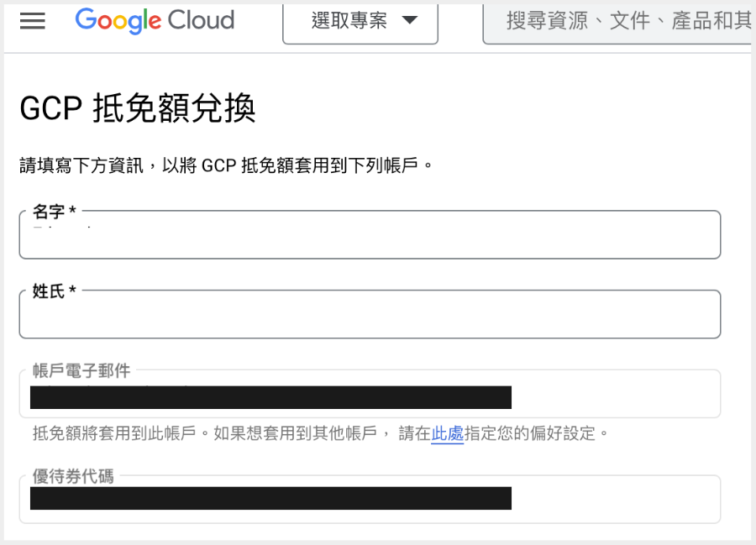Open the hamburger navigation menu
Viewport: 756px width, 545px height.
coord(32,21)
